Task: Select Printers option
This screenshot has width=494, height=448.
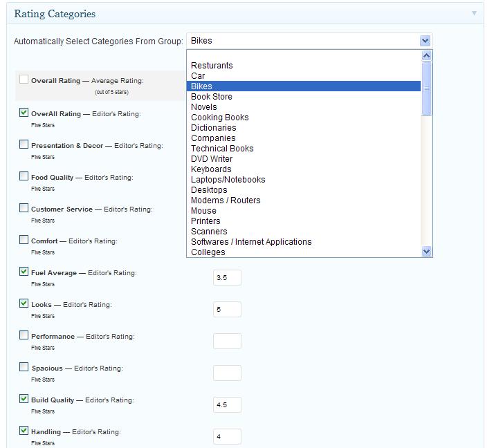Action: click(x=304, y=221)
